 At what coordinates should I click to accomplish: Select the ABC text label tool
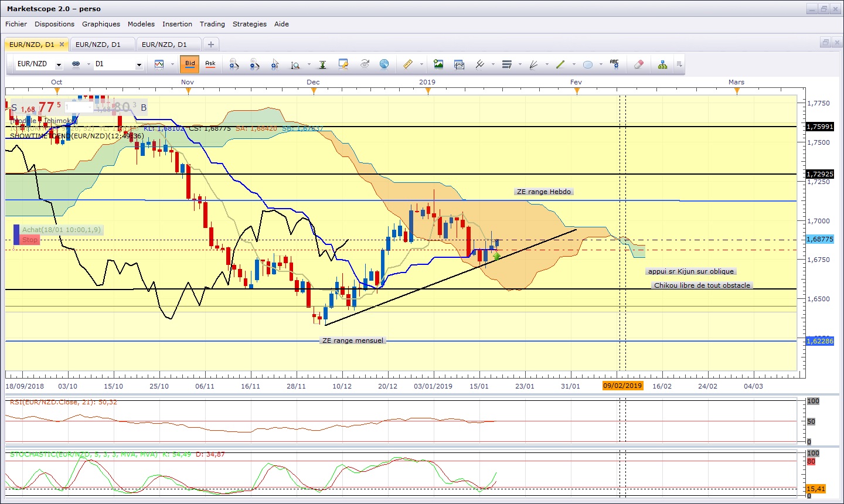pyautogui.click(x=614, y=64)
